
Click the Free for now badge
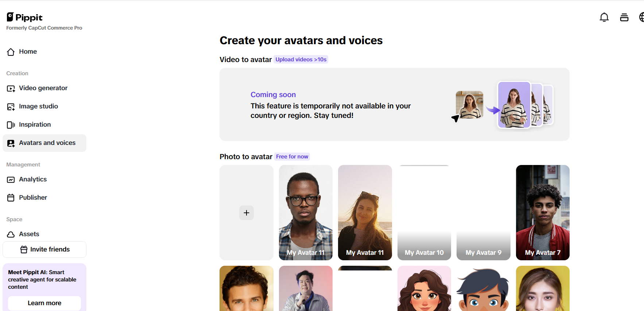[x=292, y=157]
